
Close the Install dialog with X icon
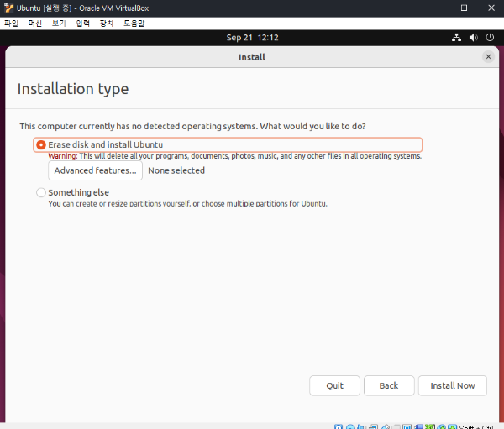tap(488, 57)
